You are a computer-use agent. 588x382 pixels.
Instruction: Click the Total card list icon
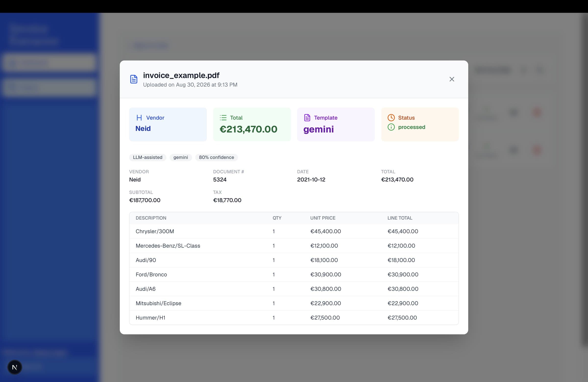223,118
